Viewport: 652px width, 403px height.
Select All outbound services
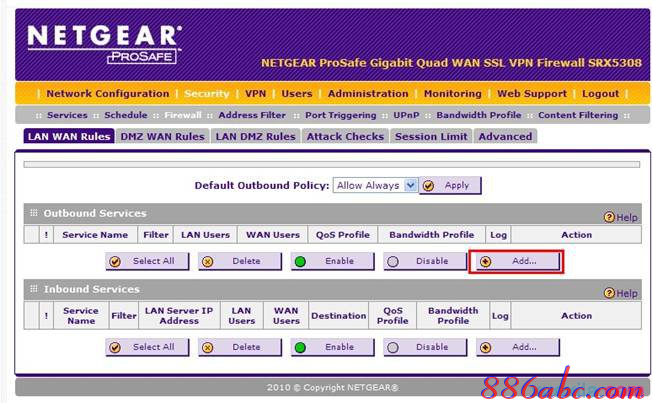(147, 261)
